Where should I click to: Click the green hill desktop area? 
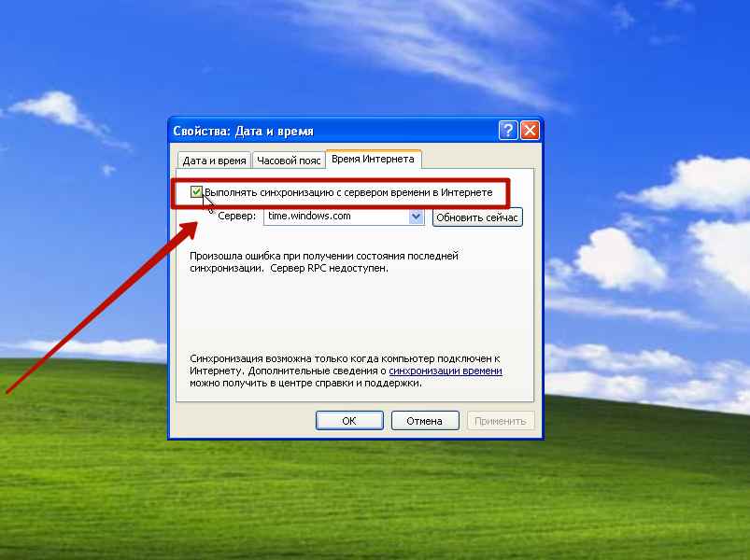(x=334, y=502)
